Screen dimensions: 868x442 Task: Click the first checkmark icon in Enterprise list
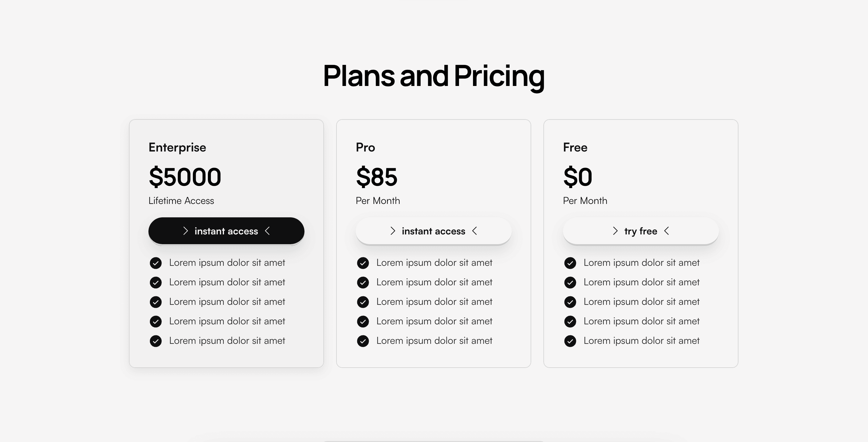click(156, 263)
